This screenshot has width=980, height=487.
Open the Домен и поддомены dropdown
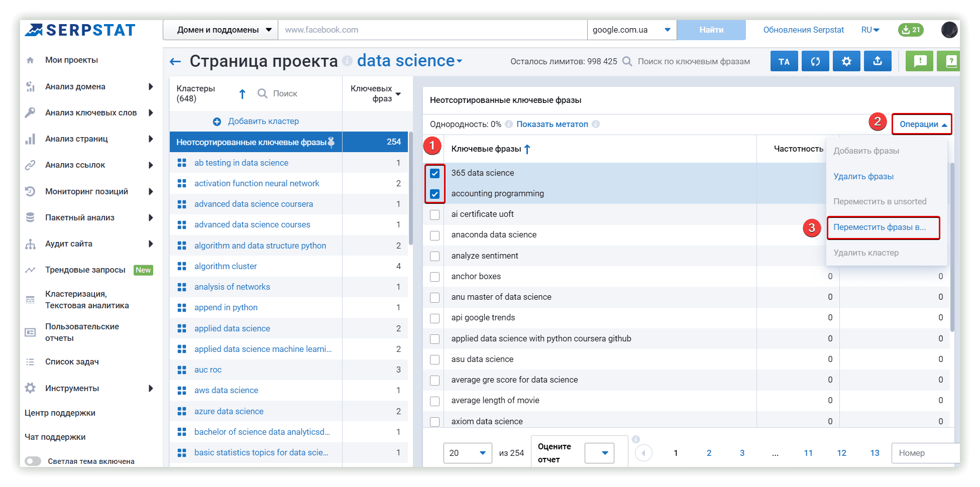(x=220, y=30)
